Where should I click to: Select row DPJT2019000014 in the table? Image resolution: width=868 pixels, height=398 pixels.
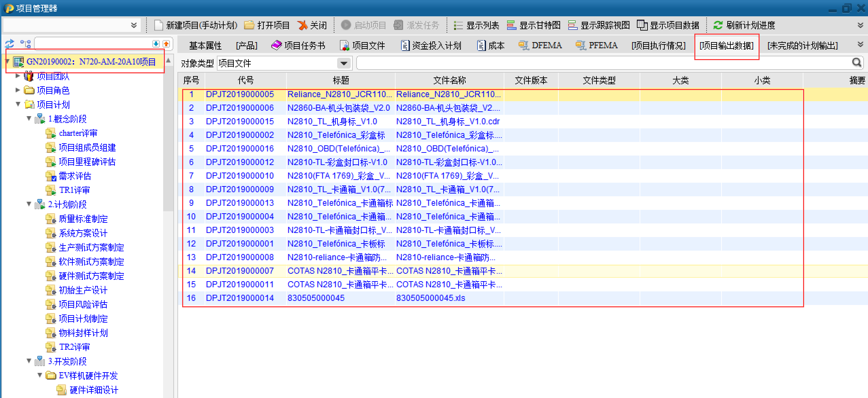(x=240, y=298)
